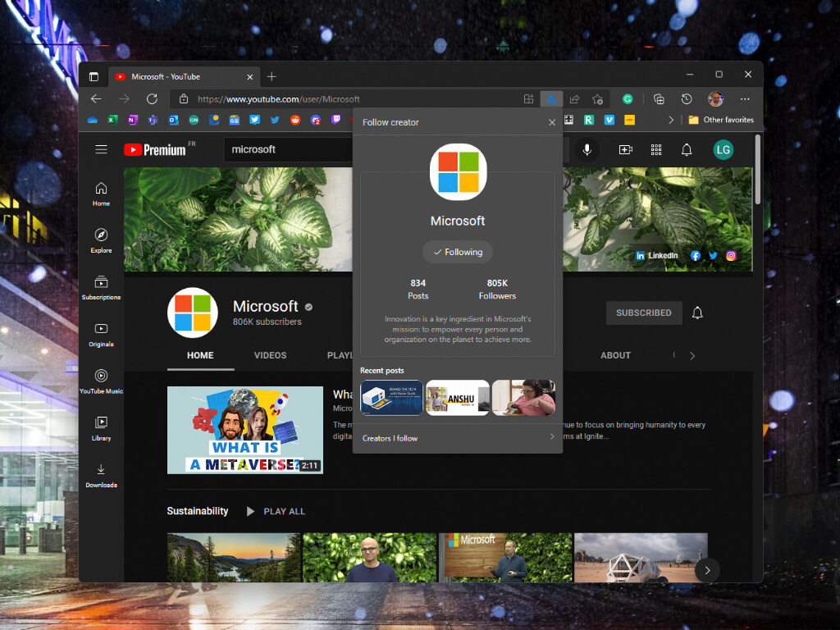
Task: Select the Microsoft - YouTube browser tab
Action: point(185,76)
